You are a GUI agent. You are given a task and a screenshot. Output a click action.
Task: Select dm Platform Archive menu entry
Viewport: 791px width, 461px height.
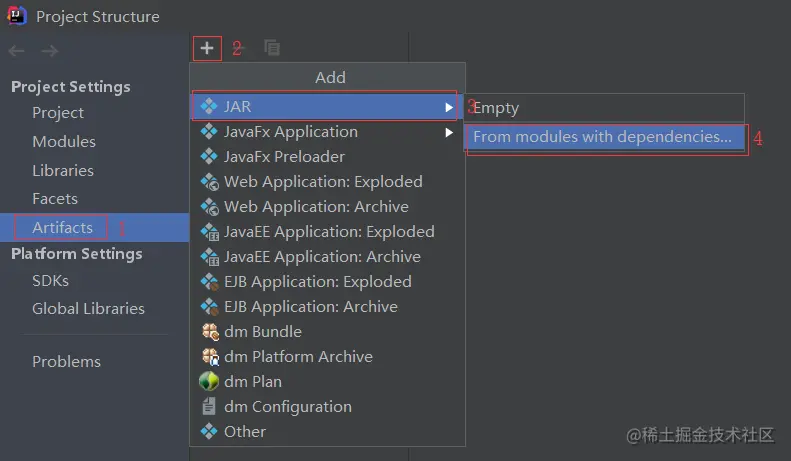pyautogui.click(x=327, y=357)
